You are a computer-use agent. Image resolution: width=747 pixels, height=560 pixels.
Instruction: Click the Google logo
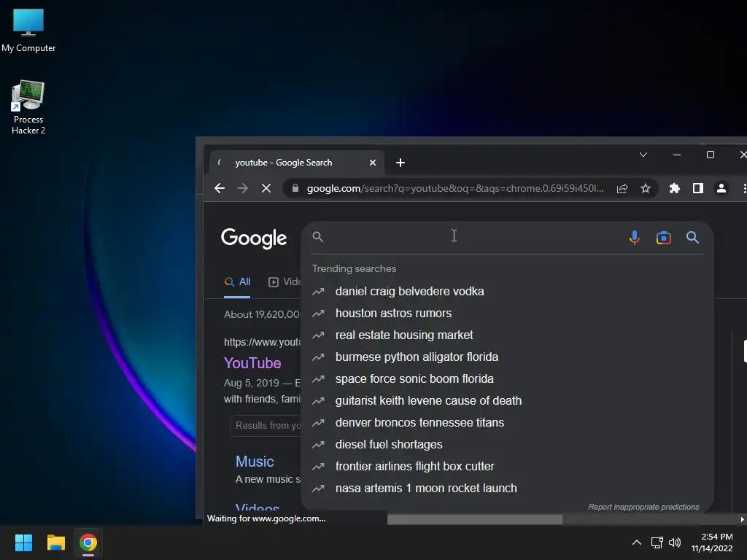pyautogui.click(x=254, y=238)
